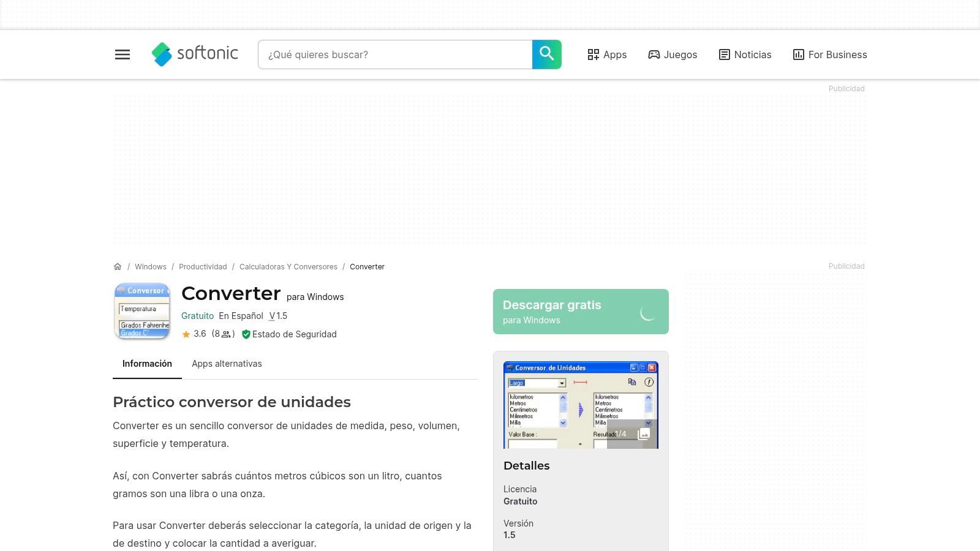The image size is (980, 551).
Task: Open the hamburger menu
Action: pos(123,54)
